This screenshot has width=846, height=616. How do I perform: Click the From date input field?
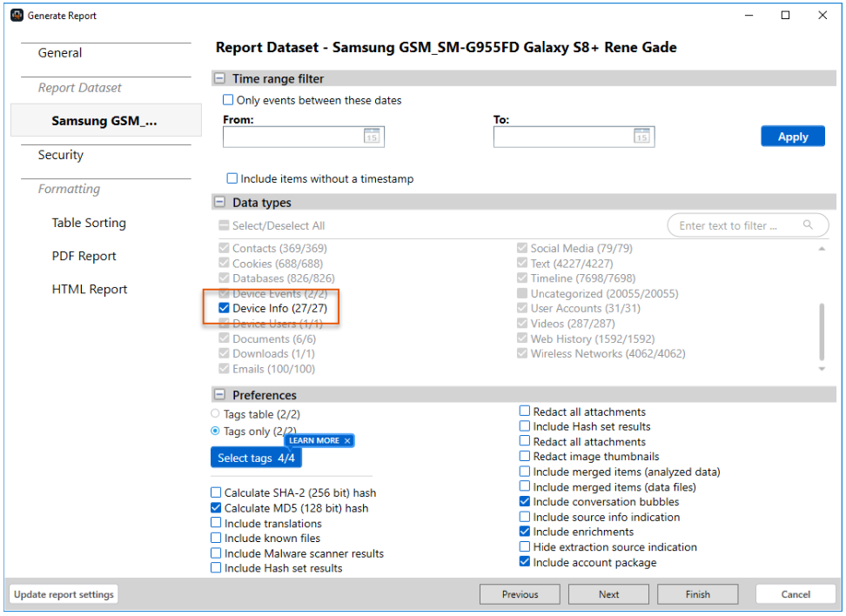304,137
